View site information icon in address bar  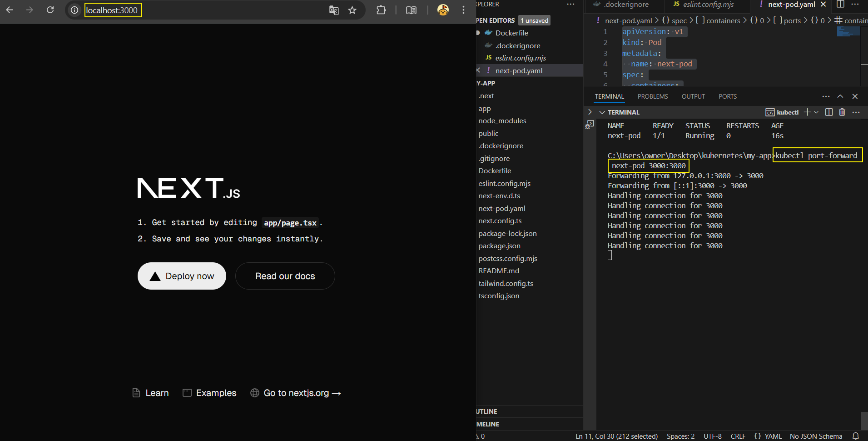pos(74,10)
